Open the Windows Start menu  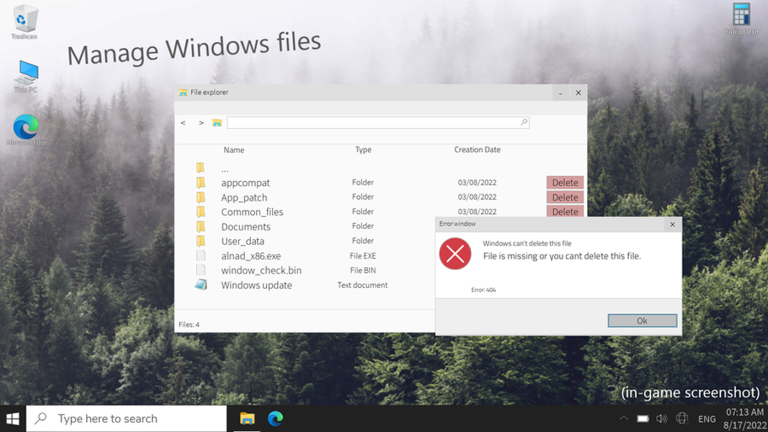pos(13,419)
